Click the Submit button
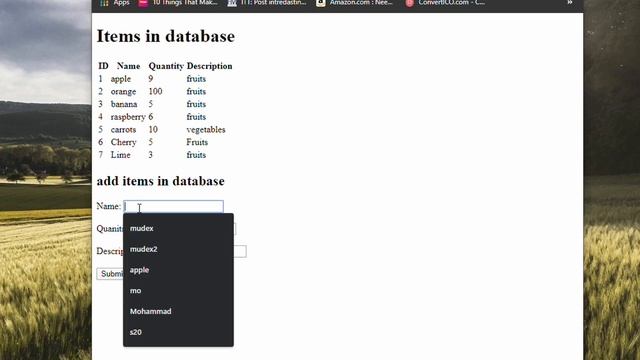The image size is (640, 360). 110,273
